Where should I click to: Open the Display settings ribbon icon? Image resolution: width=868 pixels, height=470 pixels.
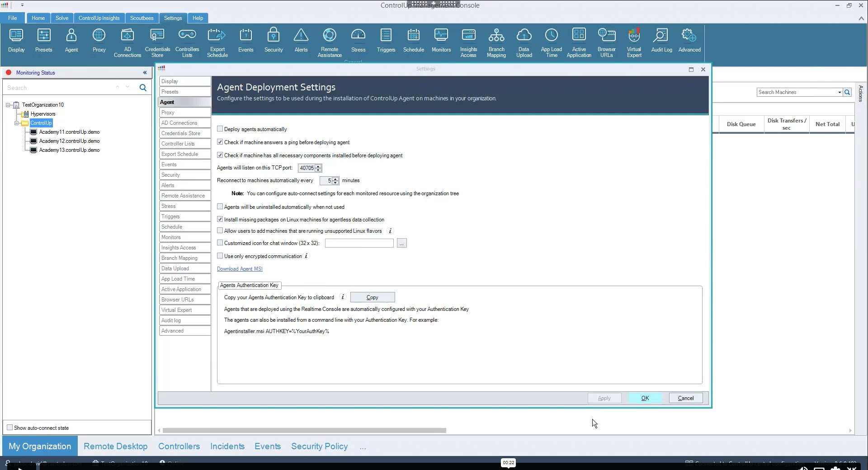[x=16, y=41]
